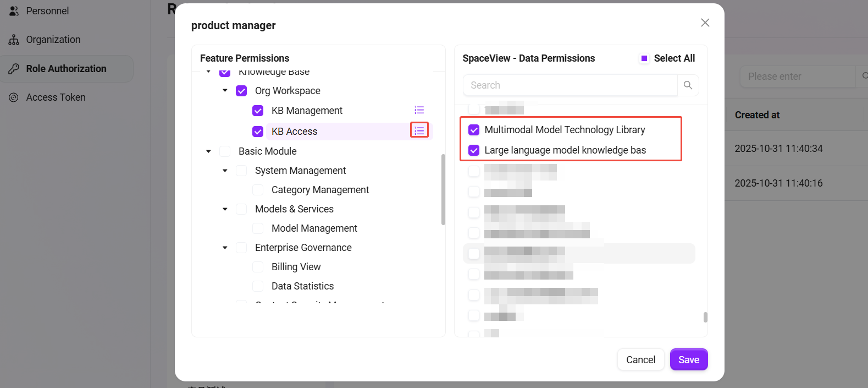Open the Access Token menu item
This screenshot has width=868, height=388.
coord(56,97)
